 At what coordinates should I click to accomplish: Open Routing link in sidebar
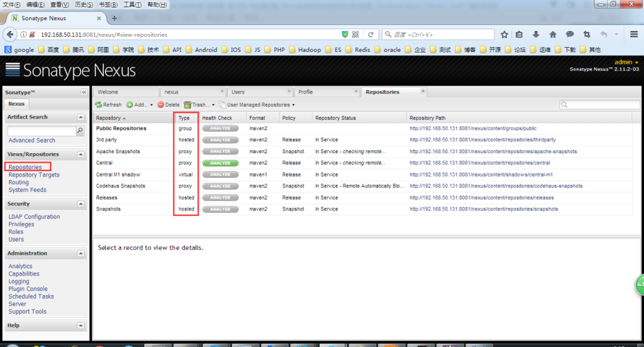pyautogui.click(x=19, y=182)
